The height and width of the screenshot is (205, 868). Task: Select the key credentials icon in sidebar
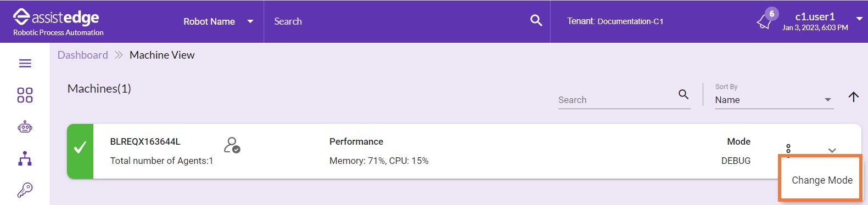point(25,190)
